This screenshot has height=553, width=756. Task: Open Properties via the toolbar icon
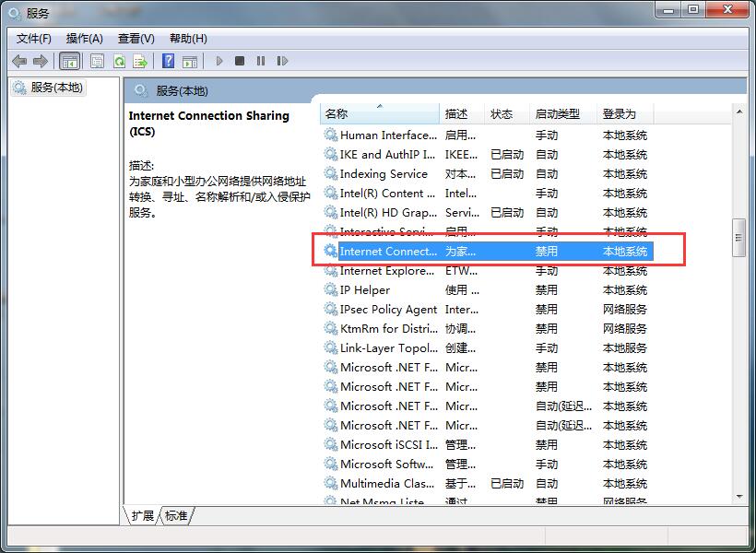point(96,61)
